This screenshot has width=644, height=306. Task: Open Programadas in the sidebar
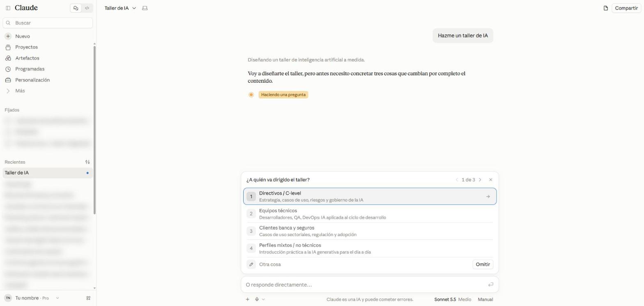pyautogui.click(x=30, y=69)
